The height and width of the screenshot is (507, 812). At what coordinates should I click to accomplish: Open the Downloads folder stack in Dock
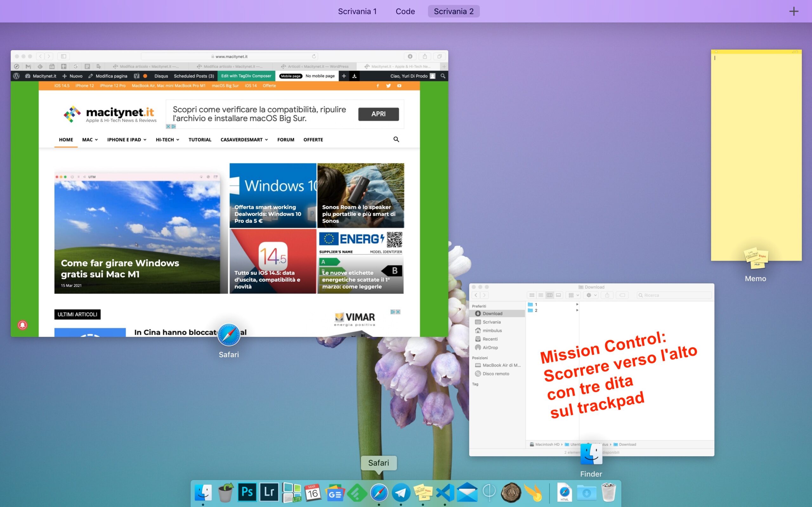click(586, 492)
